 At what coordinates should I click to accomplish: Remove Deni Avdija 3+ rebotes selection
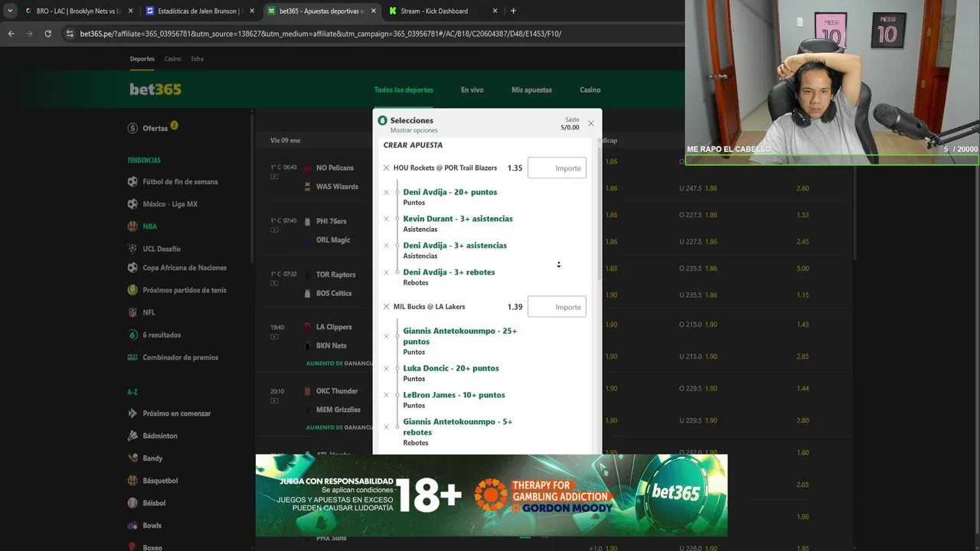[386, 272]
